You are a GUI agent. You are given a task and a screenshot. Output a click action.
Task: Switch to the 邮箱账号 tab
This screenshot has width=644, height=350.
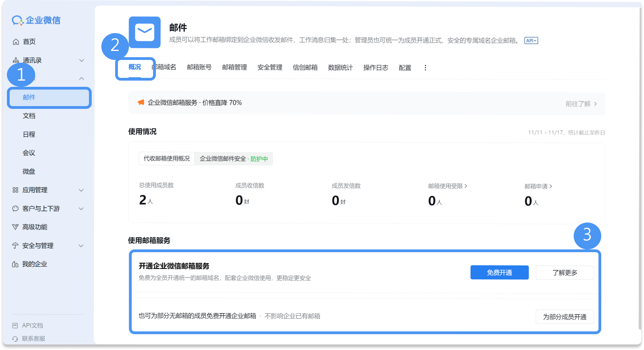[x=199, y=67]
